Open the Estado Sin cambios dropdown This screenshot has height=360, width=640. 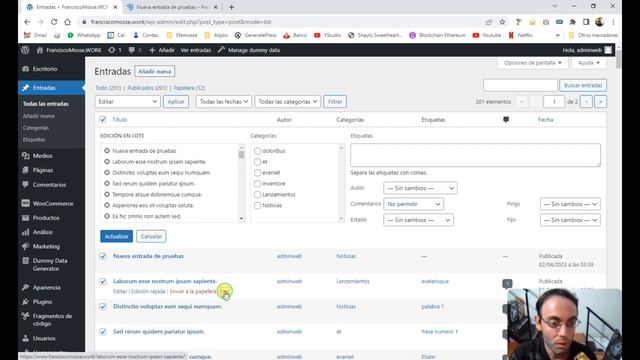[x=418, y=220]
